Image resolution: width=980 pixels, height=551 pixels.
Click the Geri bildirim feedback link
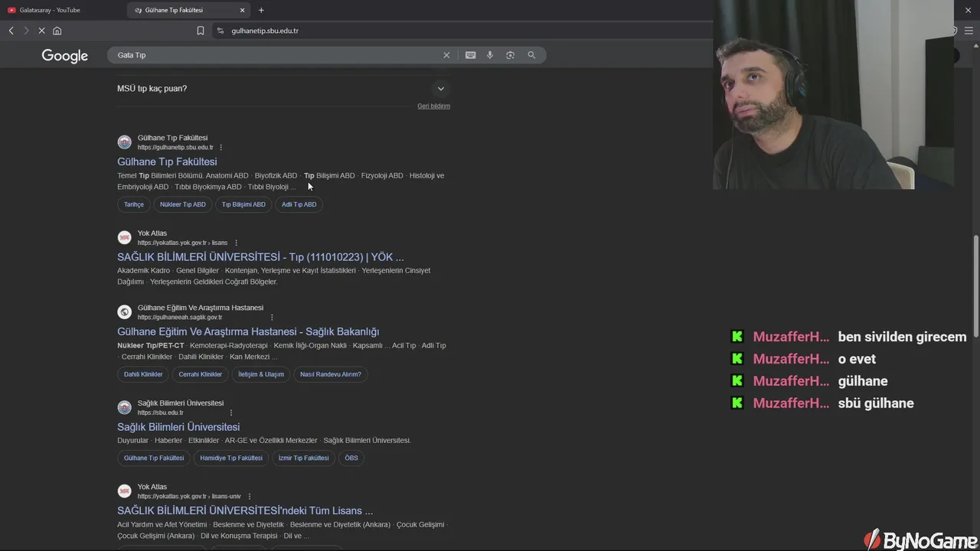[x=433, y=106]
